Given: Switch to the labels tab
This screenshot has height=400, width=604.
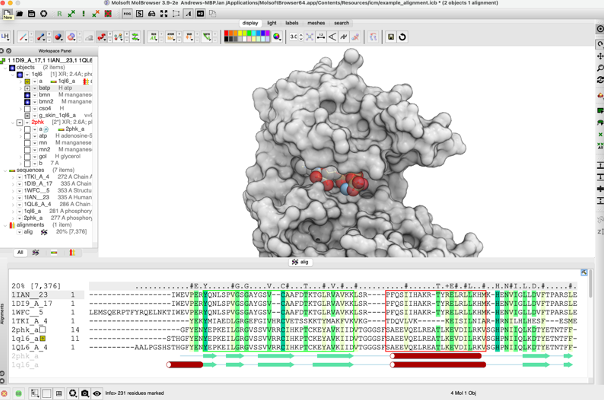Looking at the screenshot, I should click(291, 22).
